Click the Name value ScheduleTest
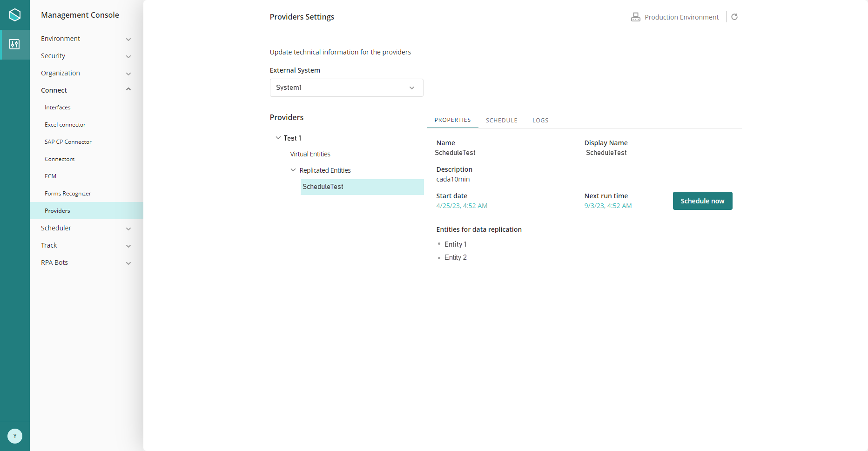 click(x=455, y=153)
